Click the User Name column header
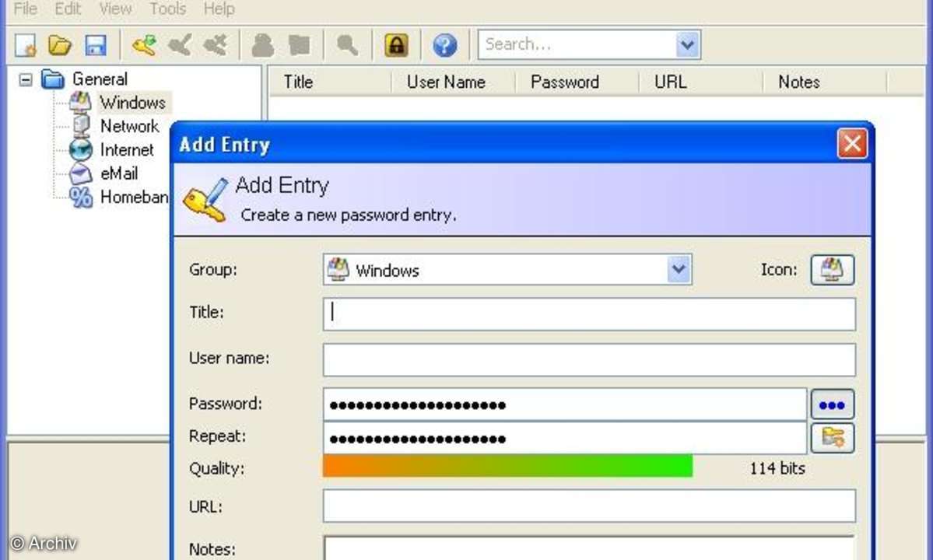Viewport: 933px width, 560px height. [453, 82]
